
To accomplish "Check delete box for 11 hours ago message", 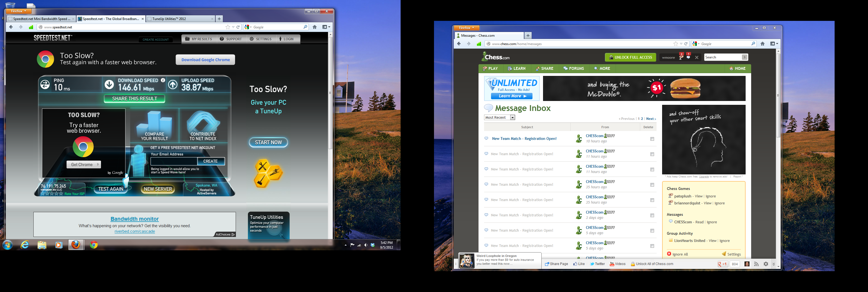I will click(x=652, y=154).
